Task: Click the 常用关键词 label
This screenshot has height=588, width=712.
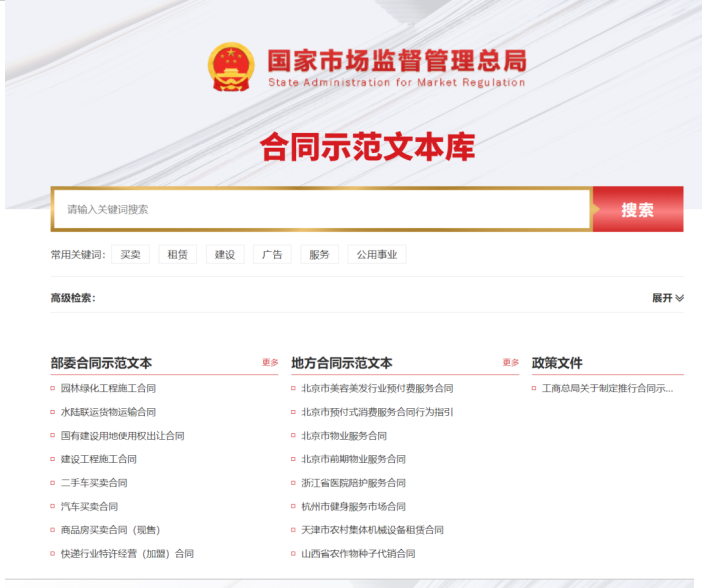Action: click(78, 255)
